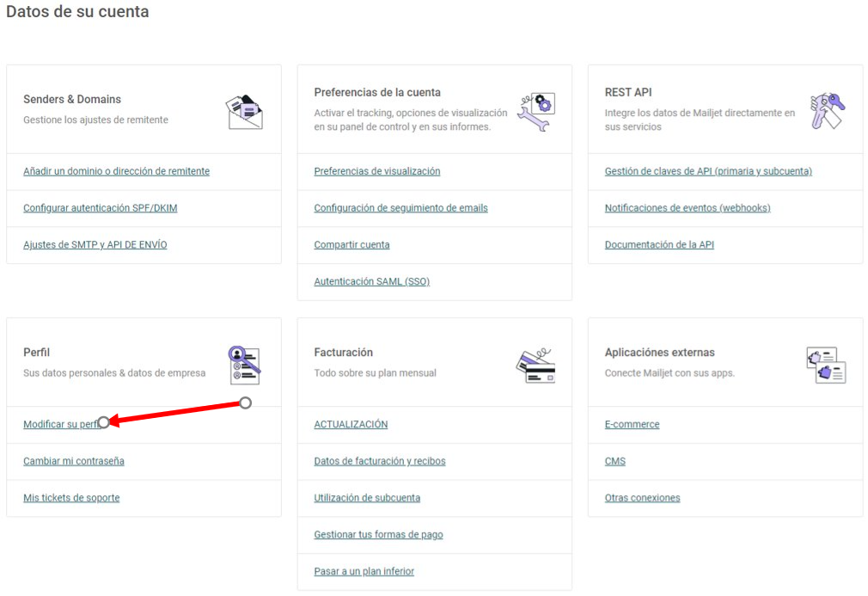Click text Sus datos personales & datos de empresa
This screenshot has width=868, height=596.
click(x=114, y=372)
